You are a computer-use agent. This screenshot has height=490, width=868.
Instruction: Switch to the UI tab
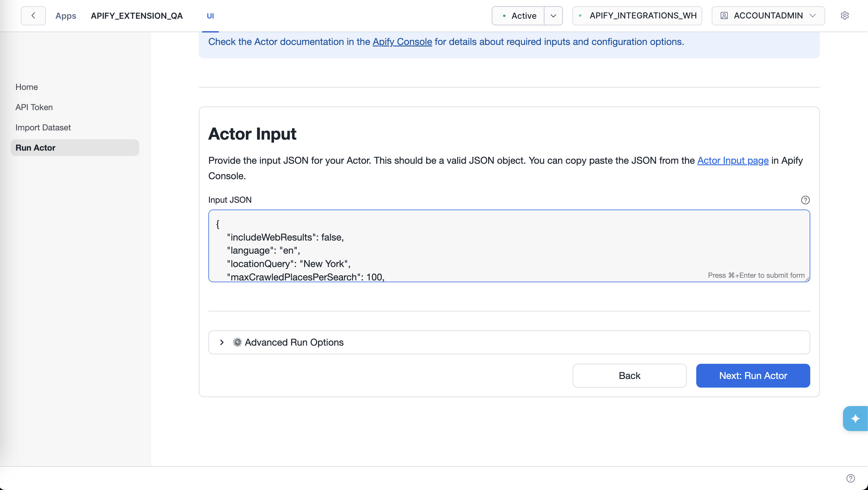click(210, 15)
